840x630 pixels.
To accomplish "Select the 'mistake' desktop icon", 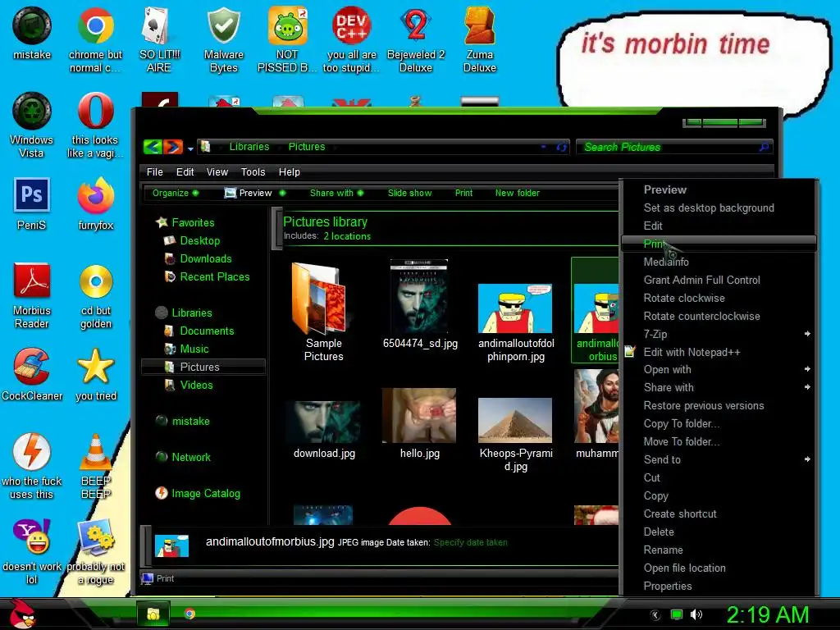I will pyautogui.click(x=32, y=25).
